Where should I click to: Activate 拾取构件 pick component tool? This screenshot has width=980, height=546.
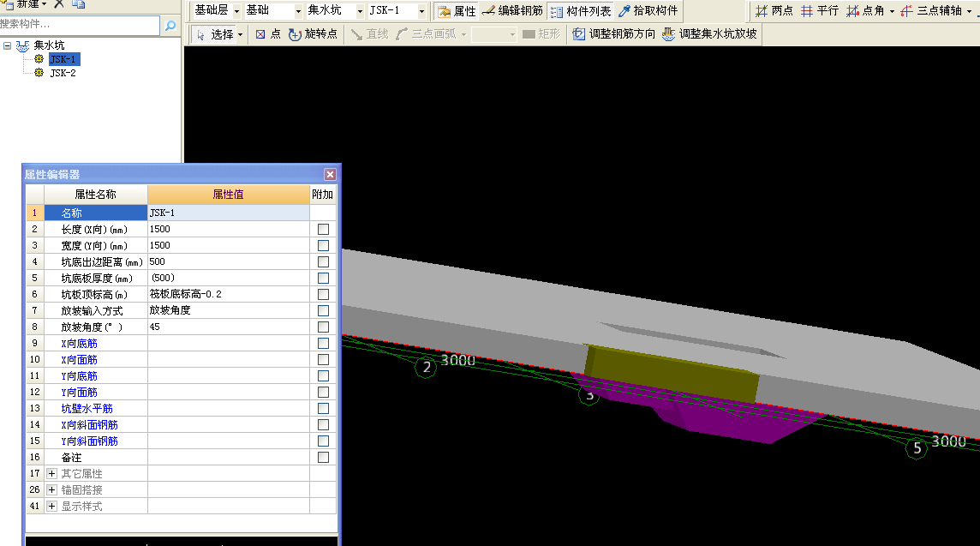tap(648, 10)
